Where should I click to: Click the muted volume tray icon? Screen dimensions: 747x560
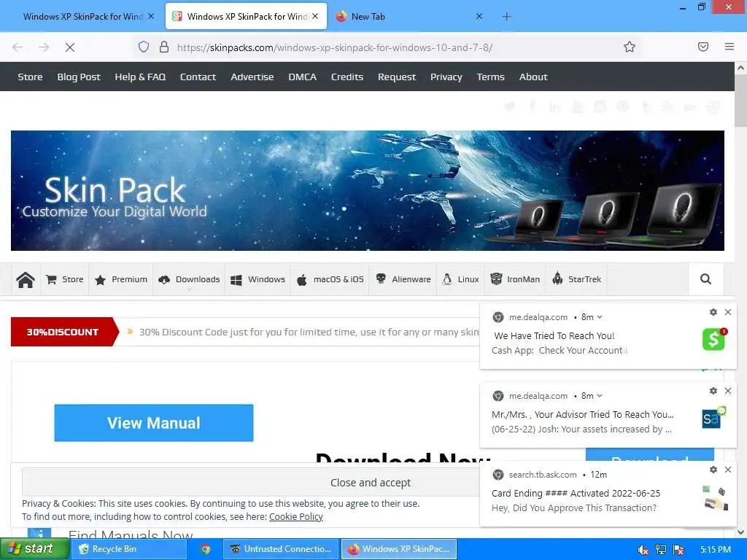(643, 550)
